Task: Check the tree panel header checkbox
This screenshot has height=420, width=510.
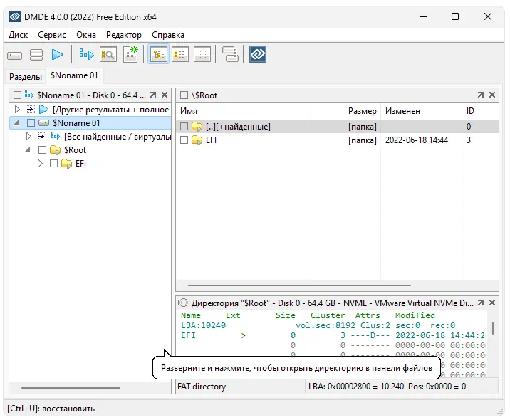Action: coord(17,95)
